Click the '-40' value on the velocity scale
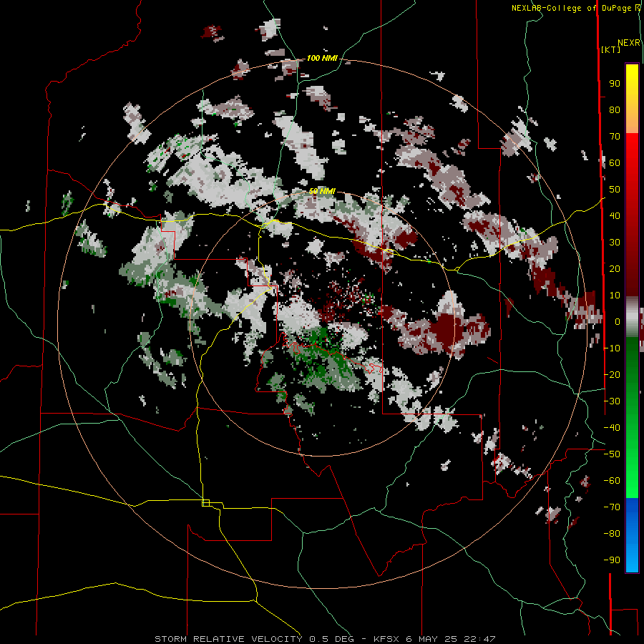Screen dimensions: 644x644 [612, 428]
